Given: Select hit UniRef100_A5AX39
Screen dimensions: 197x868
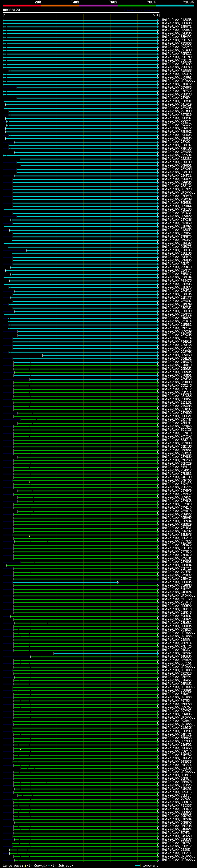Looking at the screenshot, I should click(177, 200).
